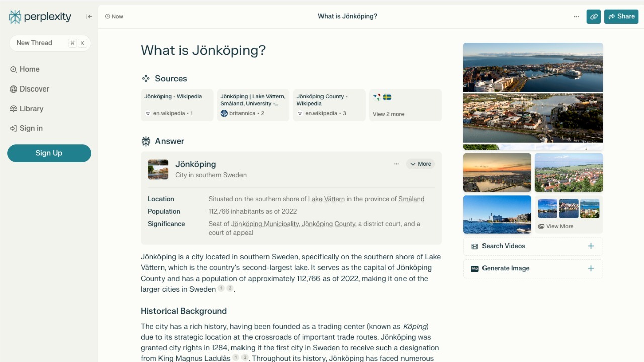
Task: Open the three-dot menu in top bar
Action: (576, 17)
